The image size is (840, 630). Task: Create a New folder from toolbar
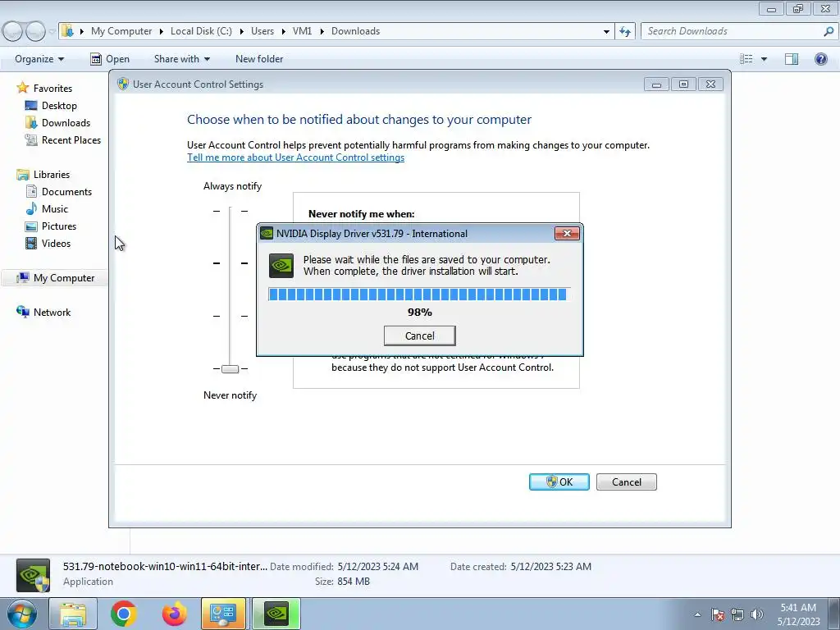(x=259, y=59)
